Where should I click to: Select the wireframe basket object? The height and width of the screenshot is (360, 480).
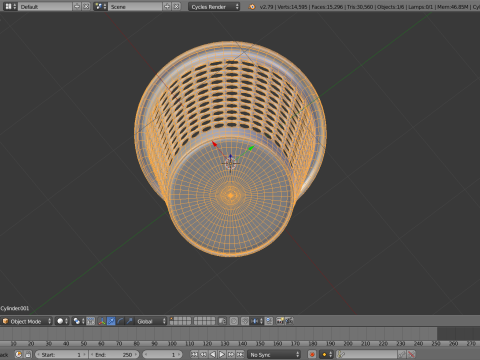230,149
